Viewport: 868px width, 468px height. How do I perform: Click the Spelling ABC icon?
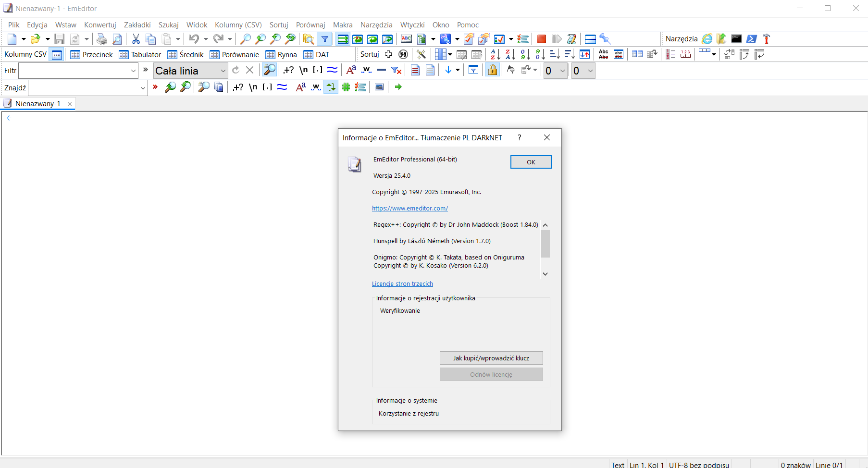click(407, 39)
